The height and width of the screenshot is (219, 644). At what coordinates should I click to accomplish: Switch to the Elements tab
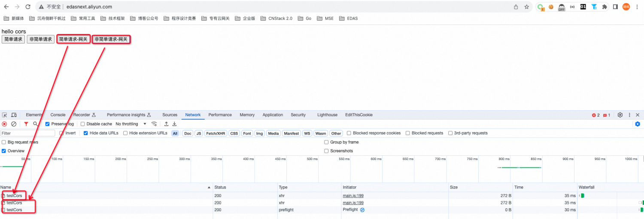point(34,115)
